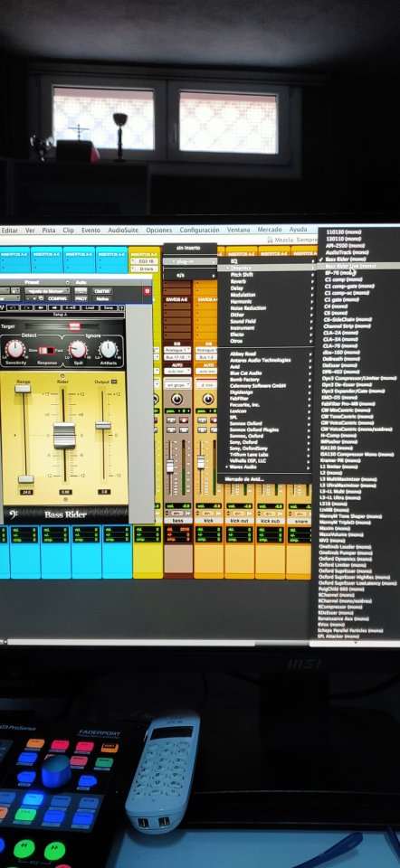Expand the 'e/s' submenu entry
The height and width of the screenshot is (868, 400).
[x=189, y=275]
